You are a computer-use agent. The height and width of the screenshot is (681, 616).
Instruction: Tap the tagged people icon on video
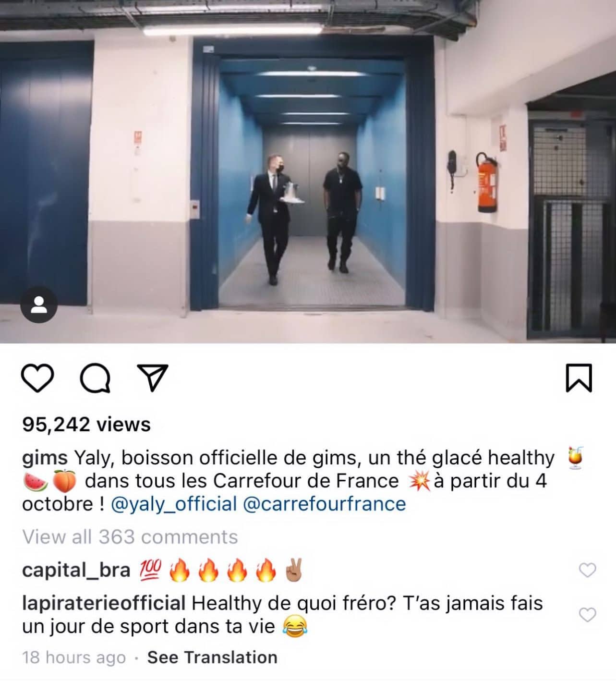pos(39,305)
